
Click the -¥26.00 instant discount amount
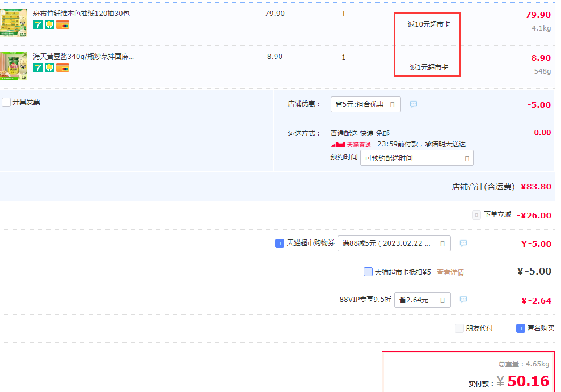coord(534,216)
